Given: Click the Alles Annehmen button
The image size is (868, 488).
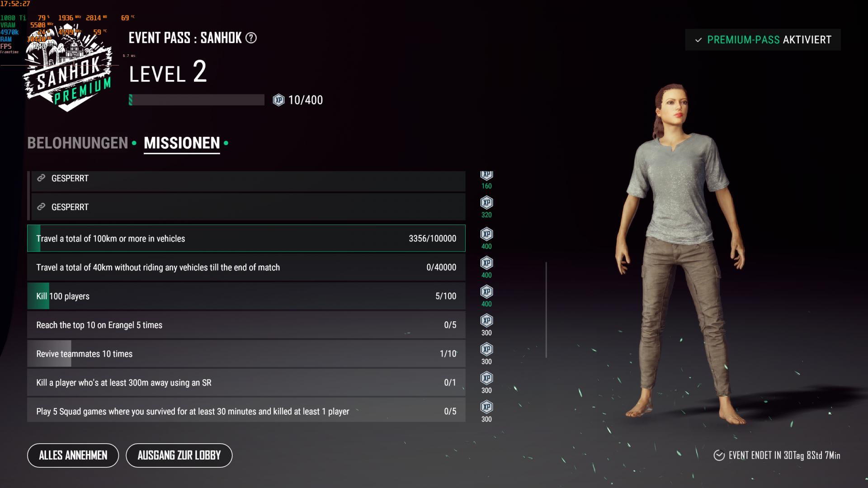Looking at the screenshot, I should [73, 455].
